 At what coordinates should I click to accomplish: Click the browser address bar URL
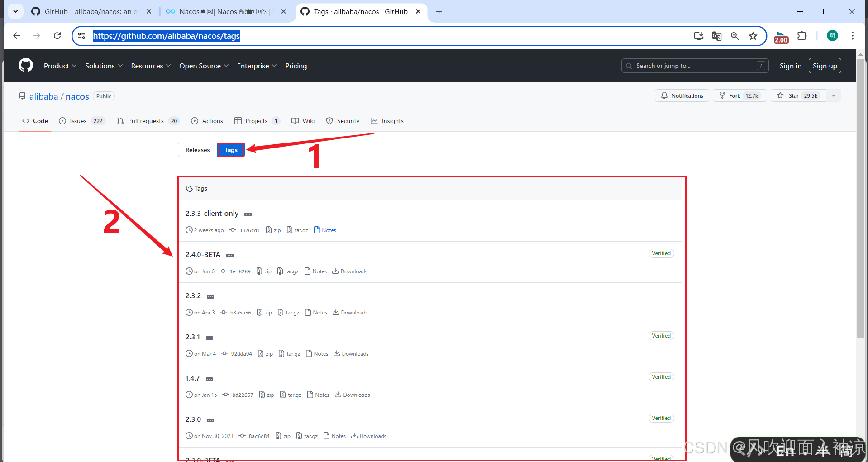coord(167,36)
